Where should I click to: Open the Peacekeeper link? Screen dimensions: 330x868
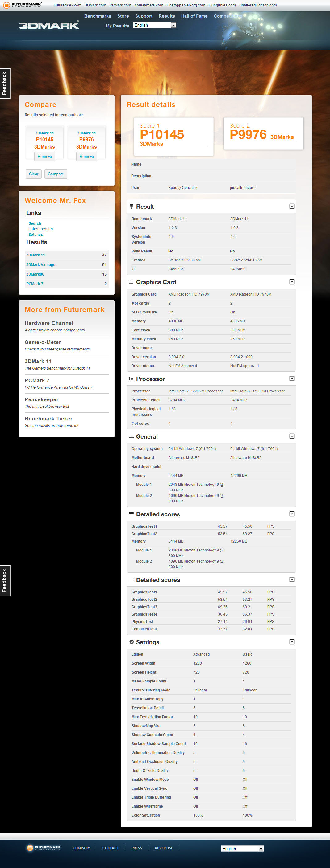(41, 399)
